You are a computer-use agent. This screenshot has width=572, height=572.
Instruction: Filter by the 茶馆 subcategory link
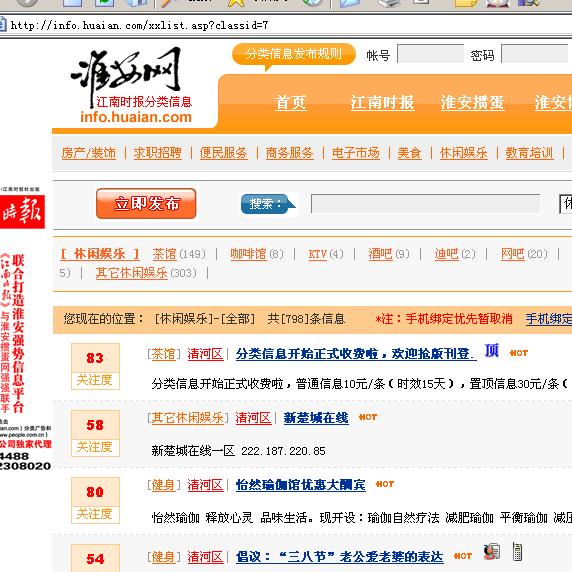tap(165, 254)
